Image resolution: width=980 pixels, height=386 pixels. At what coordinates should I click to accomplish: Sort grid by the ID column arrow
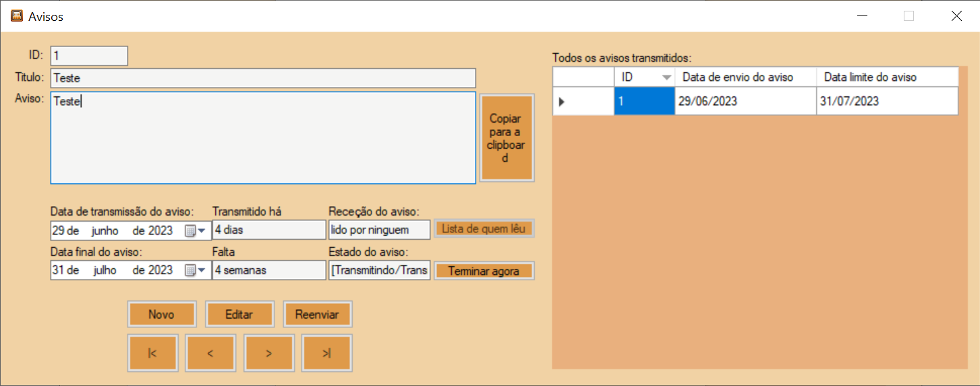[x=667, y=77]
